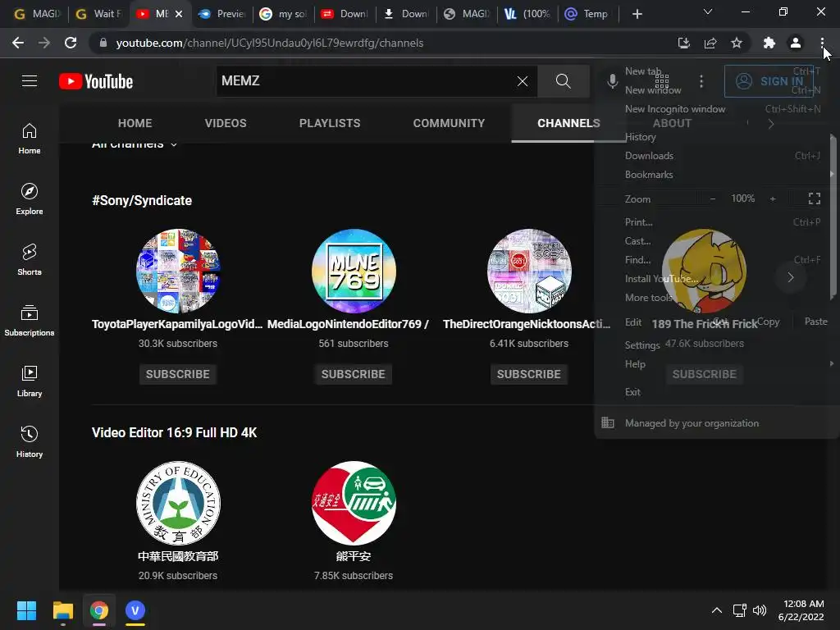
Task: Subscribe to ToyotaPlayerKapamilyaLogoVid channel
Action: click(178, 374)
